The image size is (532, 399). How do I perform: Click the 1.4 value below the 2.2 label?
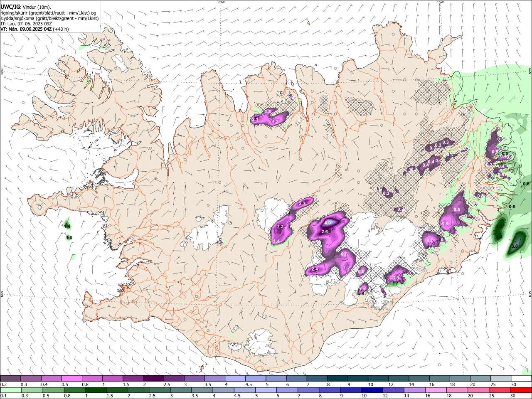[x=276, y=241]
